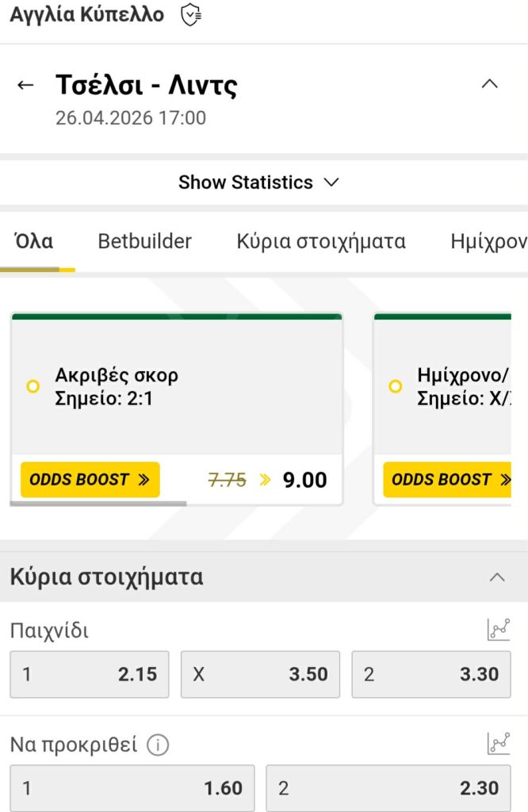This screenshot has width=528, height=812.
Task: Collapse the Κύρια στοιχήματα section
Action: [497, 577]
